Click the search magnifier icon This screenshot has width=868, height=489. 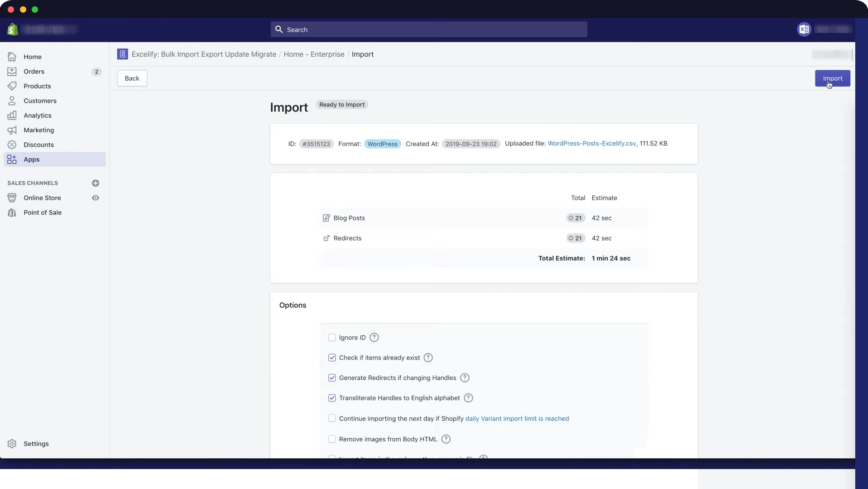[279, 29]
